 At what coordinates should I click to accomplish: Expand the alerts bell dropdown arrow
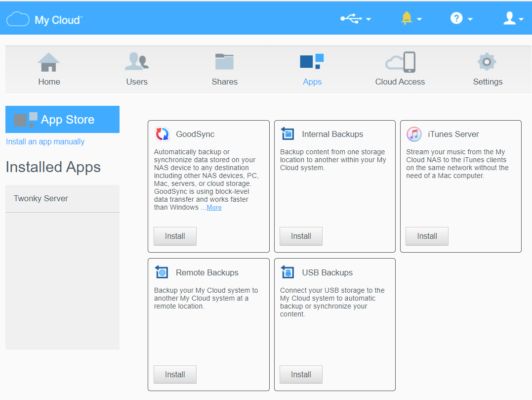(x=419, y=19)
